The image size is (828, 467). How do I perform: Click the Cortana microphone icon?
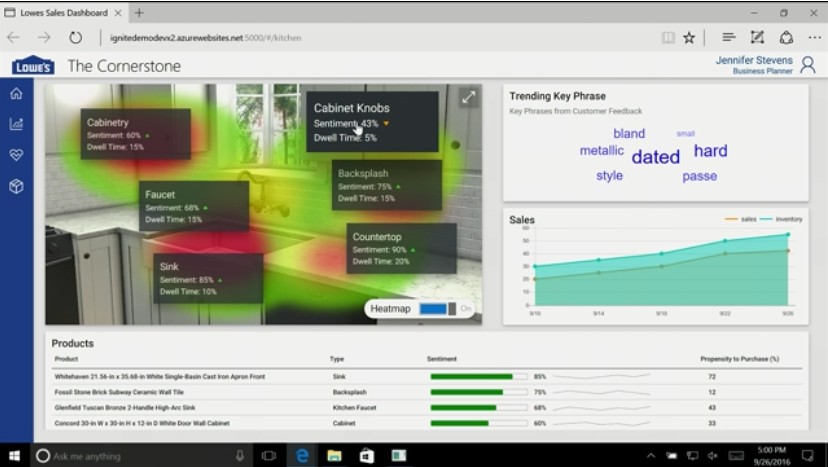pyautogui.click(x=240, y=455)
